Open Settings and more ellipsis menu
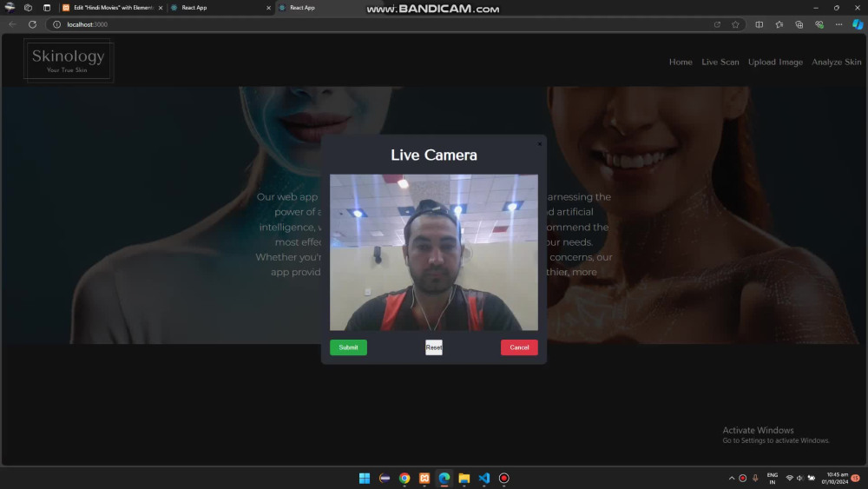868x489 pixels. point(838,24)
